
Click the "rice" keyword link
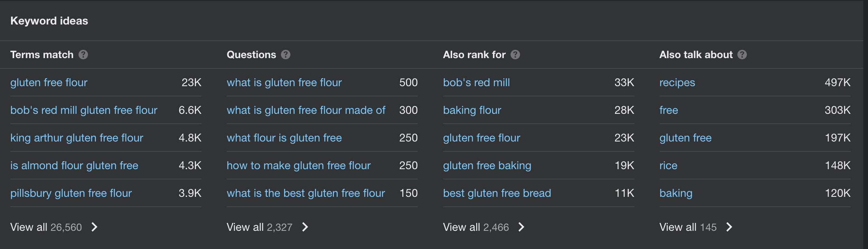point(668,166)
